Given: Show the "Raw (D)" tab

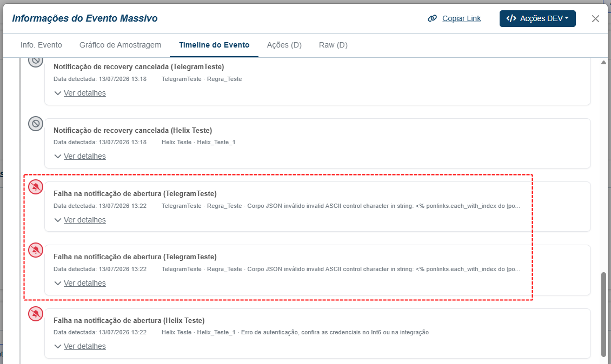Looking at the screenshot, I should click(x=333, y=45).
